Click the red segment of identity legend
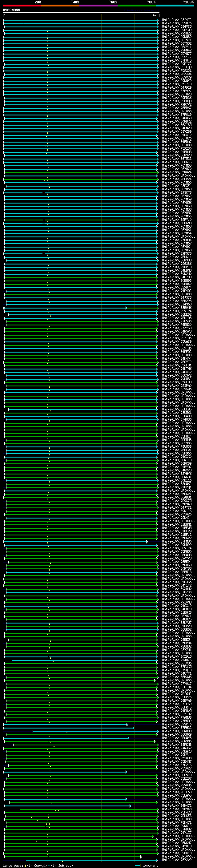This screenshot has height=868, width=197. coord(22,6)
